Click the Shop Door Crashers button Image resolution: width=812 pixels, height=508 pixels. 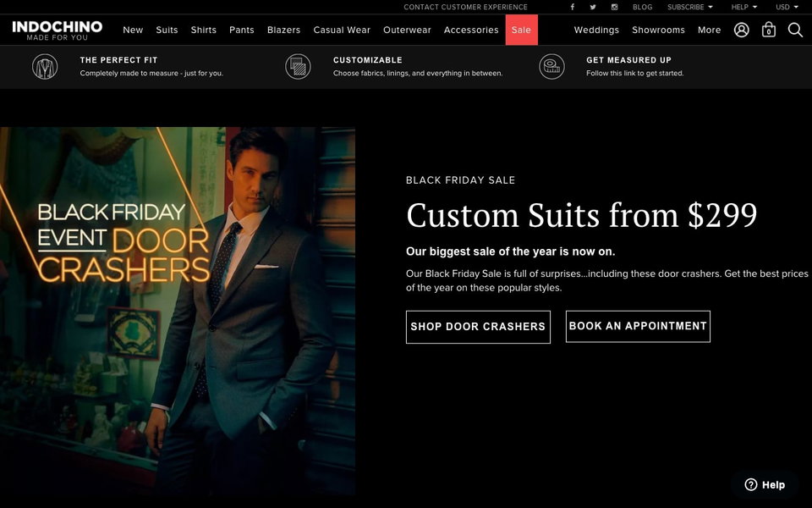click(478, 327)
